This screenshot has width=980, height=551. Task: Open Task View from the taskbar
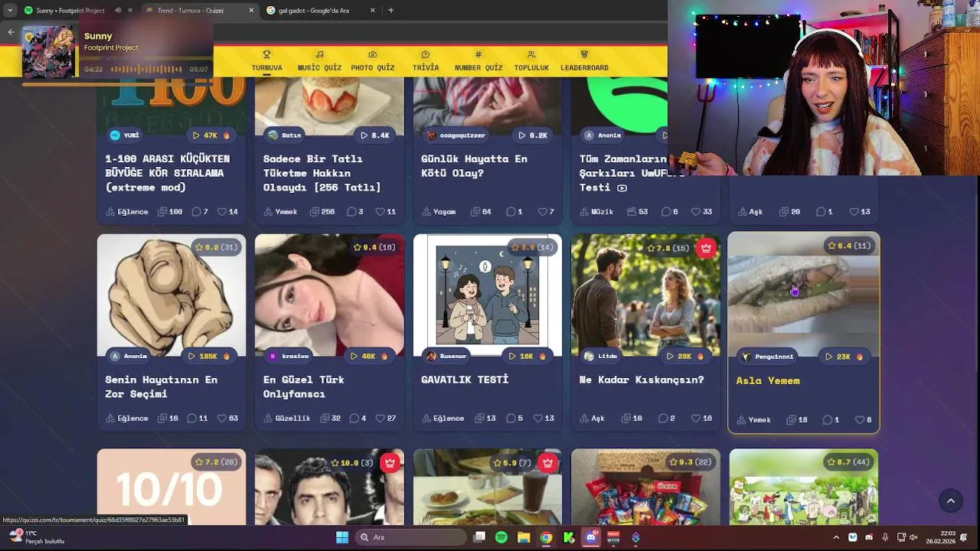point(479,537)
